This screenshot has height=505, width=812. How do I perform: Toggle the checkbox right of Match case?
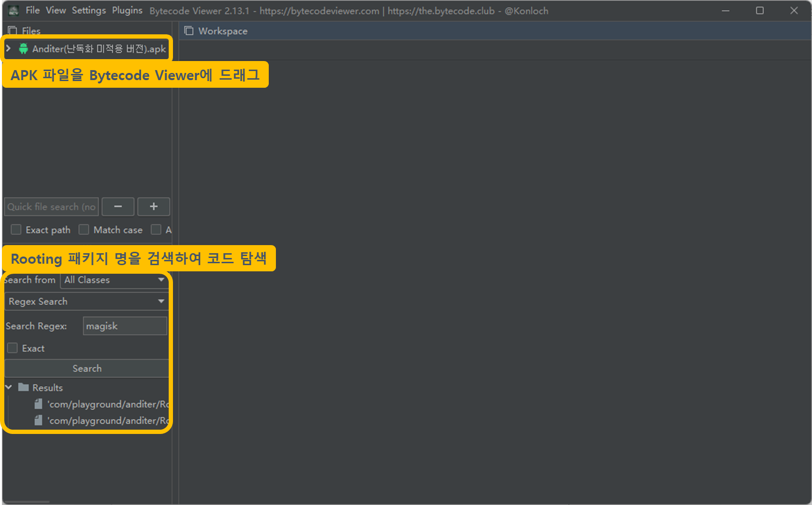pos(156,230)
